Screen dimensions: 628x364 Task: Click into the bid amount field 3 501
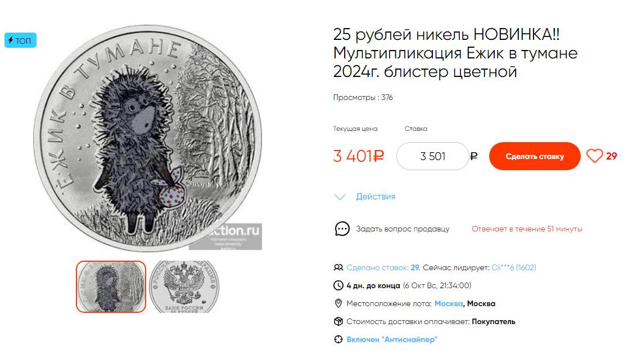tap(432, 156)
